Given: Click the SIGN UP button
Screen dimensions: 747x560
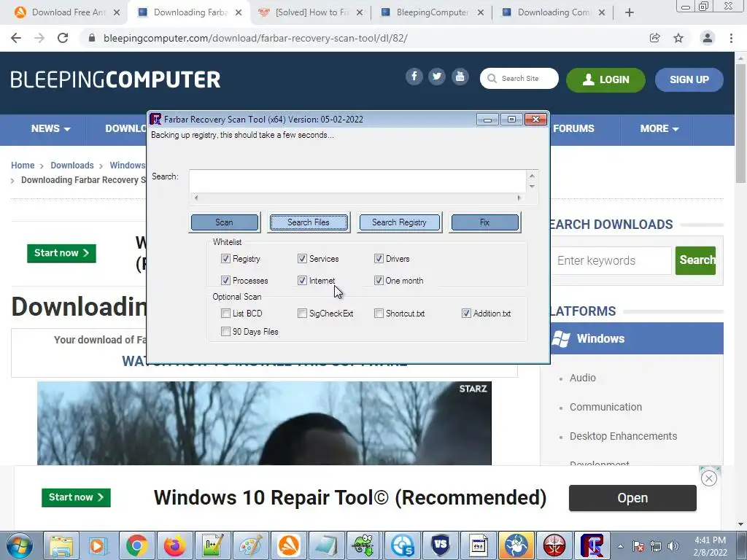Looking at the screenshot, I should click(x=689, y=79).
